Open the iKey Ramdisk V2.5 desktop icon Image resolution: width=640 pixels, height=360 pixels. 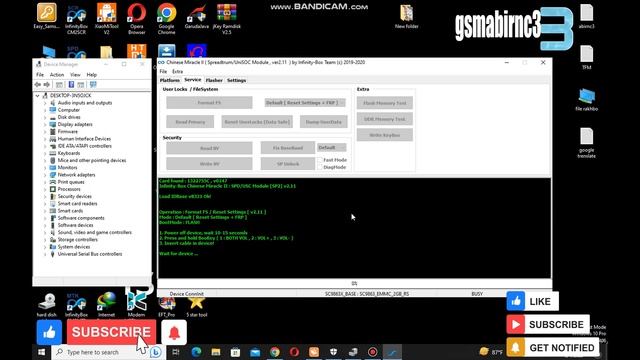[227, 18]
